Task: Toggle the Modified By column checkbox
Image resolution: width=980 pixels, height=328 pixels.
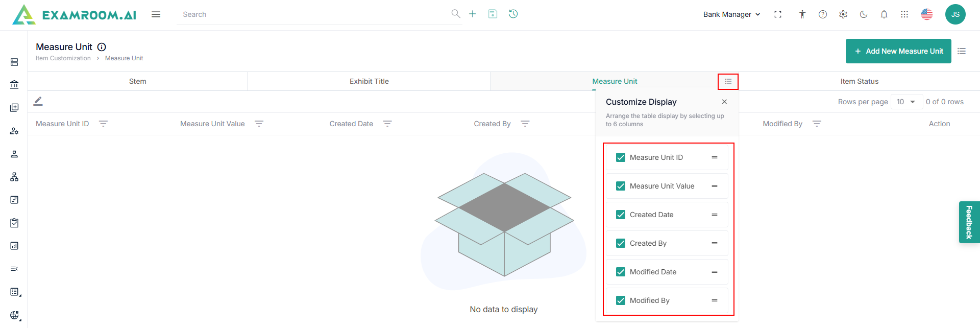Action: click(x=621, y=300)
